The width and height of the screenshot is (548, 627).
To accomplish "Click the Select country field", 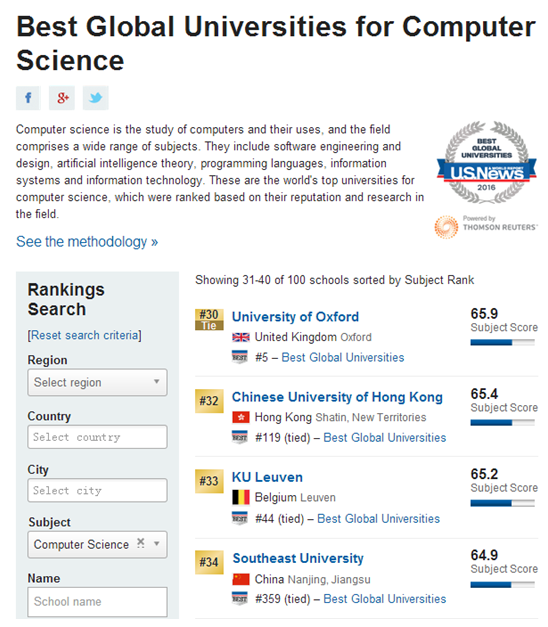I will pyautogui.click(x=97, y=437).
